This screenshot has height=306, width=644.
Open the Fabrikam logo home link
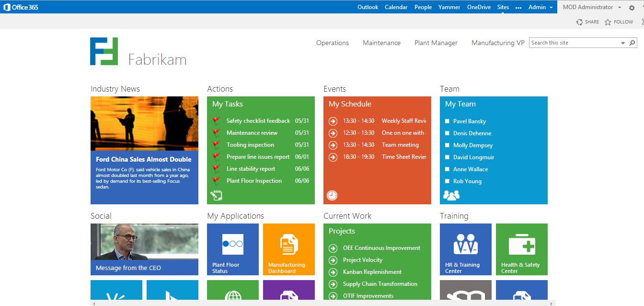[x=104, y=51]
